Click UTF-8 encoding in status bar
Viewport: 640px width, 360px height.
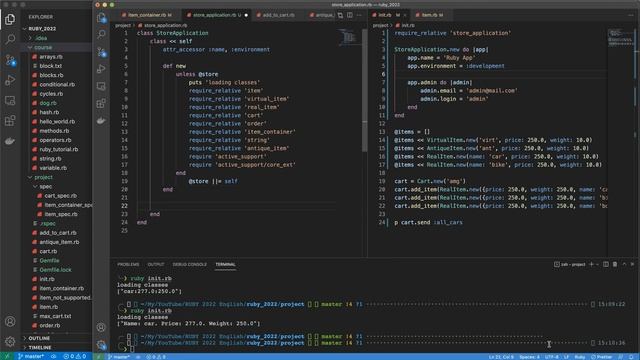pyautogui.click(x=551, y=357)
